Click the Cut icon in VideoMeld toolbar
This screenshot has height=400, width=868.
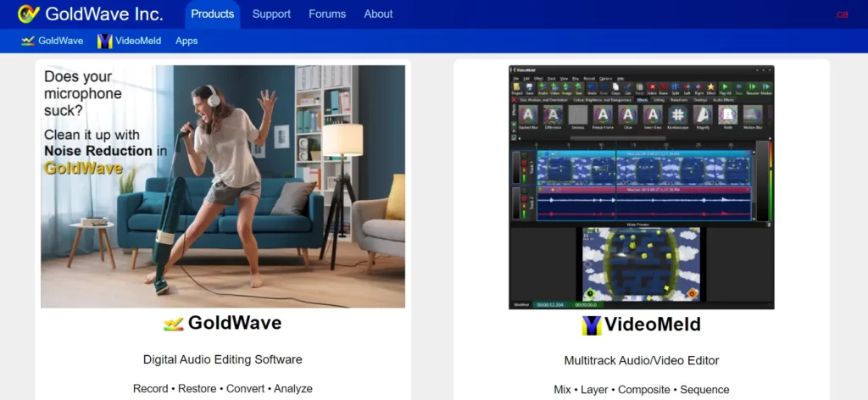(627, 88)
